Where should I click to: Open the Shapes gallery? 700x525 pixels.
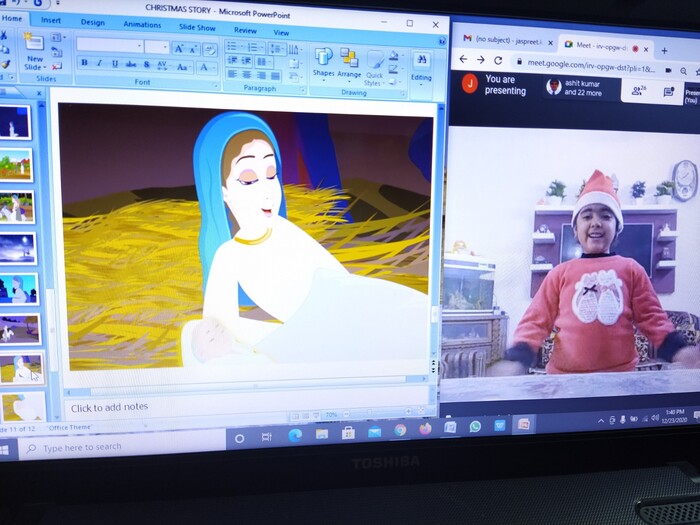pos(324,64)
